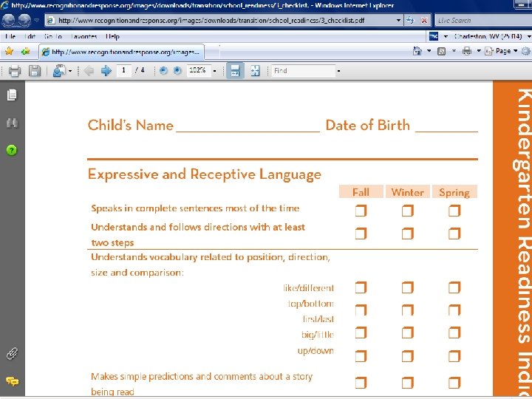The height and width of the screenshot is (399, 532).
Task: Click the collaborate icon in PDF toolbar
Action: pyautogui.click(x=59, y=71)
